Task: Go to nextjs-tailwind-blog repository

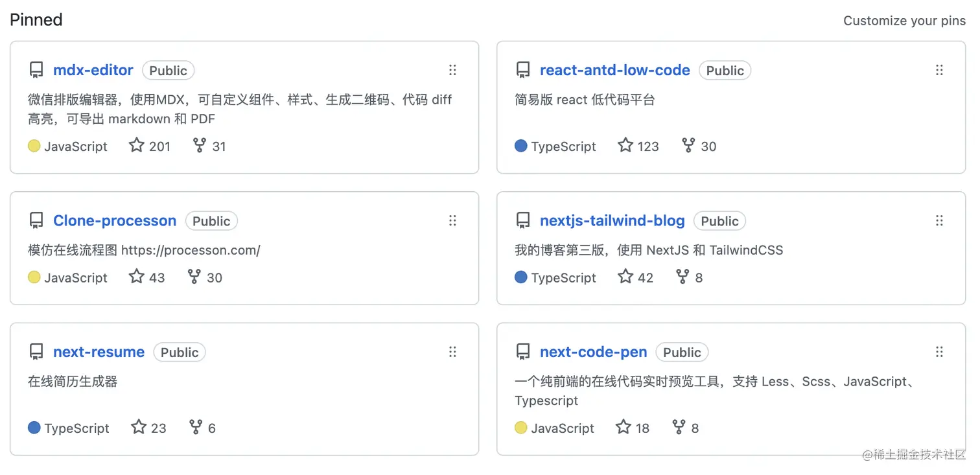Action: (612, 221)
